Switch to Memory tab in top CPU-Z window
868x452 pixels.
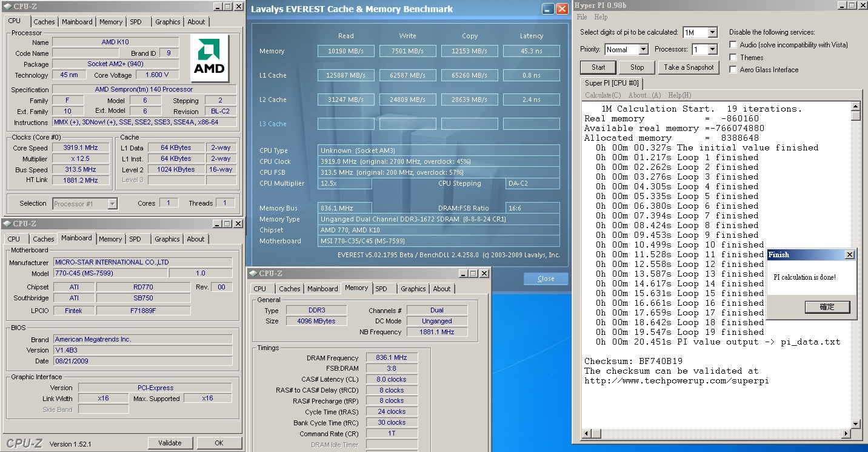(x=111, y=22)
